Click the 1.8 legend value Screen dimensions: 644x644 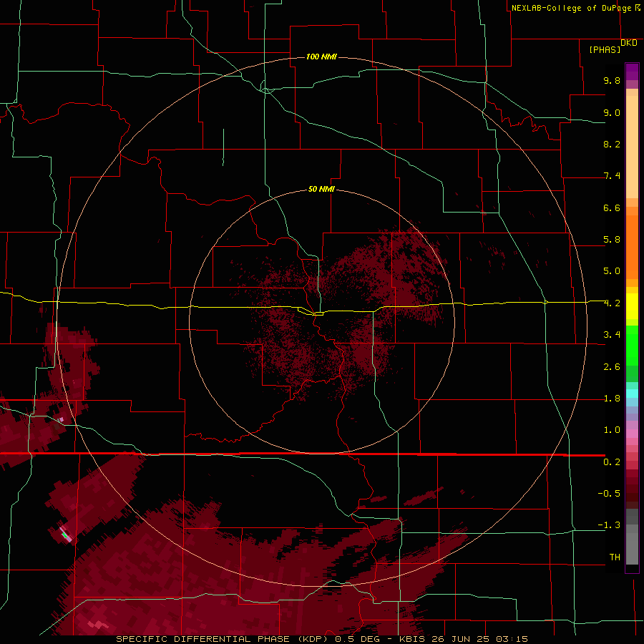(612, 399)
